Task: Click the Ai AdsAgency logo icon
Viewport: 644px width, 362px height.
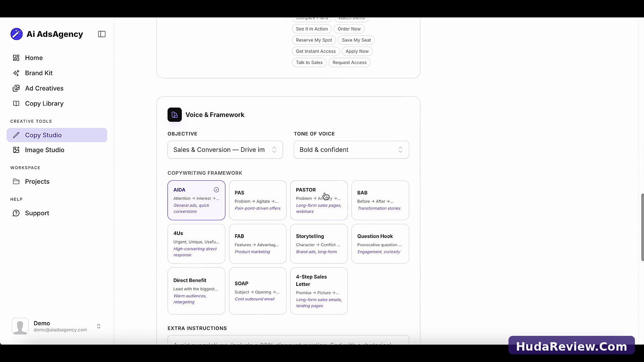Action: click(x=16, y=34)
